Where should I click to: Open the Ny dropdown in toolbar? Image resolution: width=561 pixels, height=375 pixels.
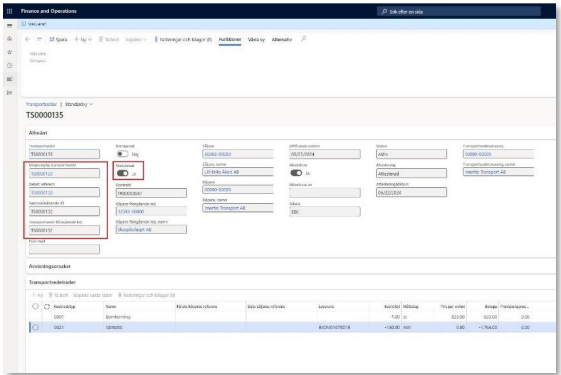tap(83, 39)
